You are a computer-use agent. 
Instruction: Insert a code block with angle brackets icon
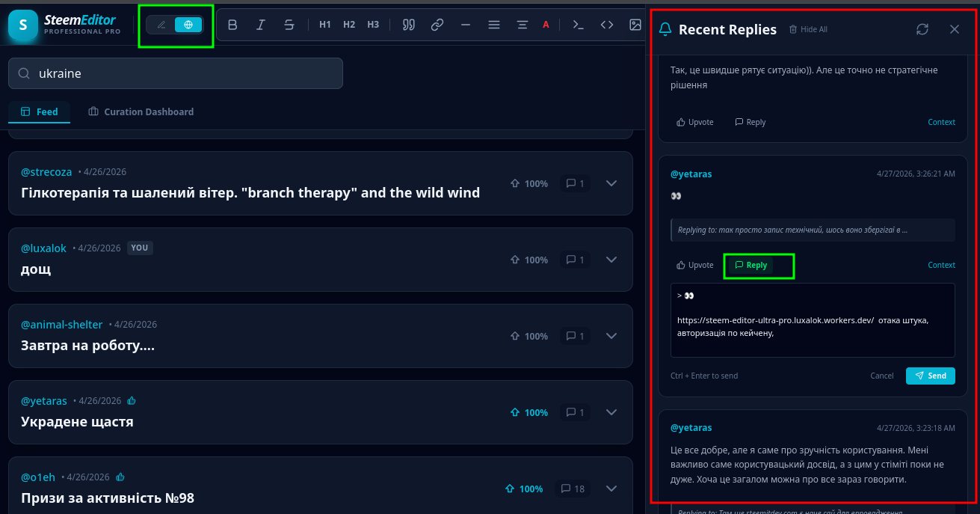click(x=607, y=25)
